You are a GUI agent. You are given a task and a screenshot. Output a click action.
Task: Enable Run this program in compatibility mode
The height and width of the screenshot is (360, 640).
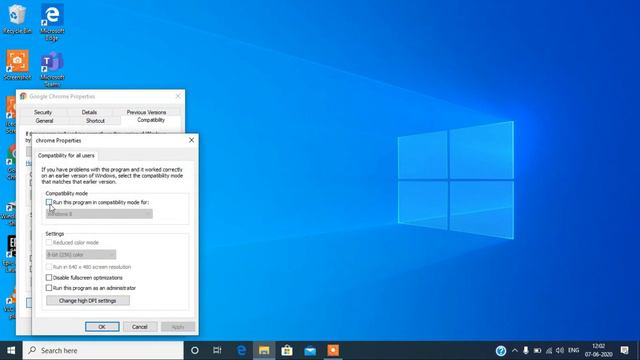(49, 202)
